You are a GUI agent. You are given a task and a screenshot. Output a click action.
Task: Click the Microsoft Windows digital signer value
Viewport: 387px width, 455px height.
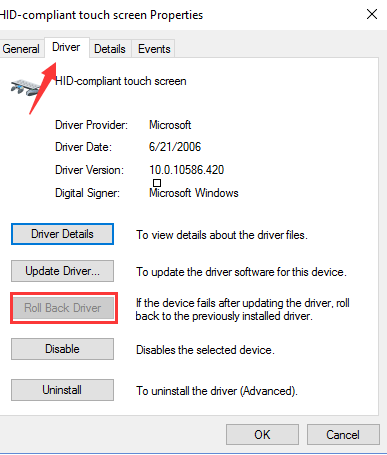coord(194,193)
